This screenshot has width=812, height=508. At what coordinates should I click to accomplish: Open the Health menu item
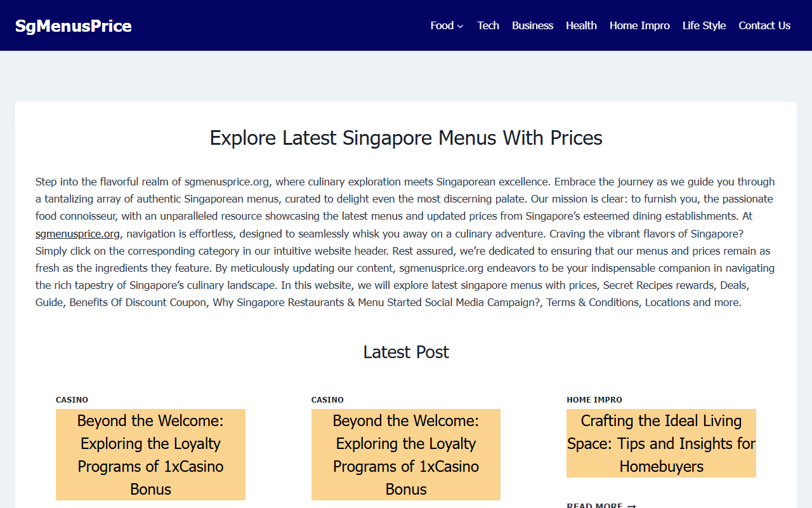tap(581, 25)
